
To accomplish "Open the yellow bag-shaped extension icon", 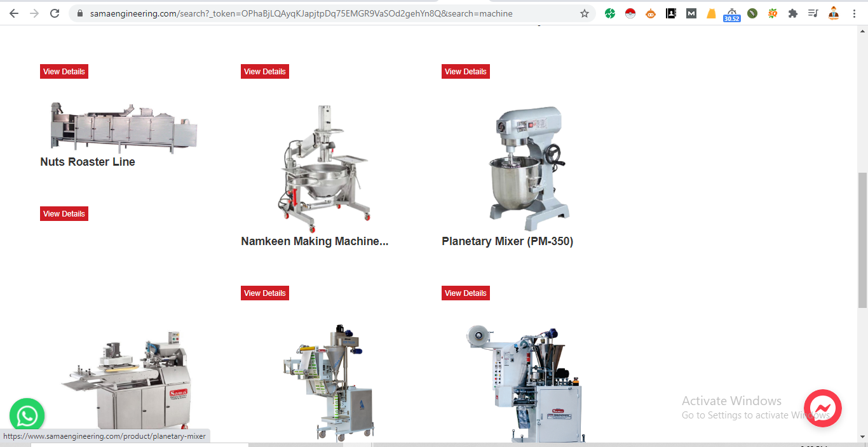I will (712, 13).
